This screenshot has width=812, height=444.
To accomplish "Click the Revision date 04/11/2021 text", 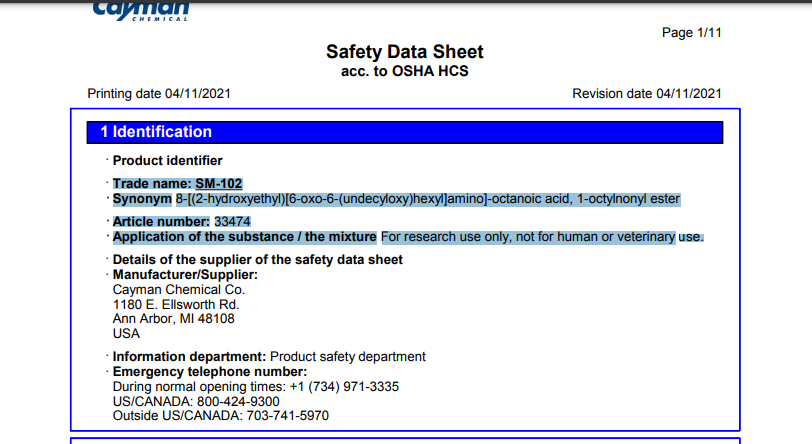I will 646,94.
